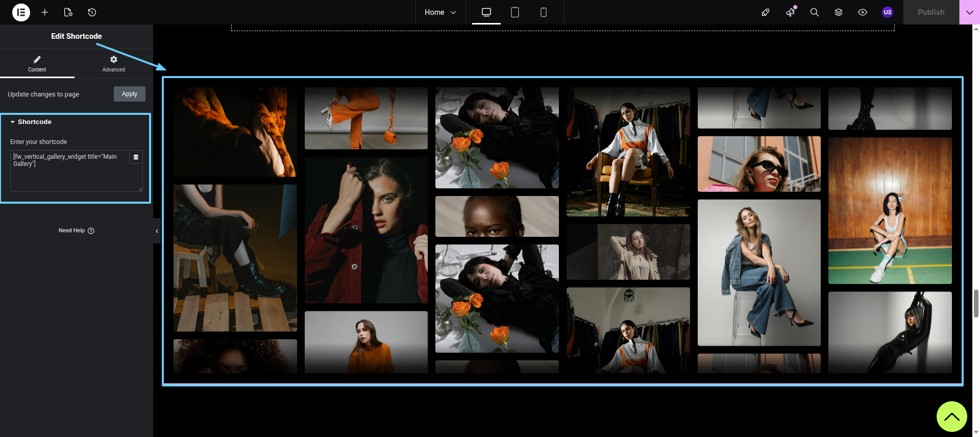
Task: Open the revision history icon
Action: [92, 12]
